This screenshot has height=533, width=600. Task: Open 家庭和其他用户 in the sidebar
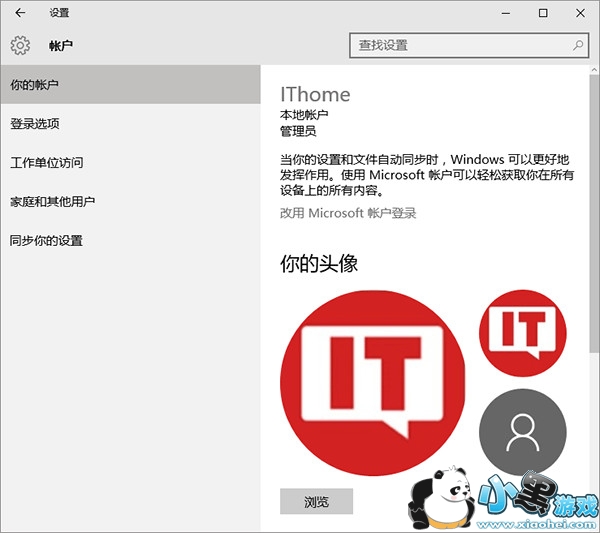pyautogui.click(x=130, y=202)
